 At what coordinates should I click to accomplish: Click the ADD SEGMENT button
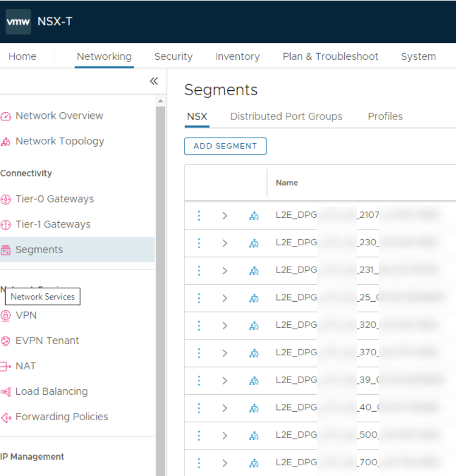click(225, 146)
